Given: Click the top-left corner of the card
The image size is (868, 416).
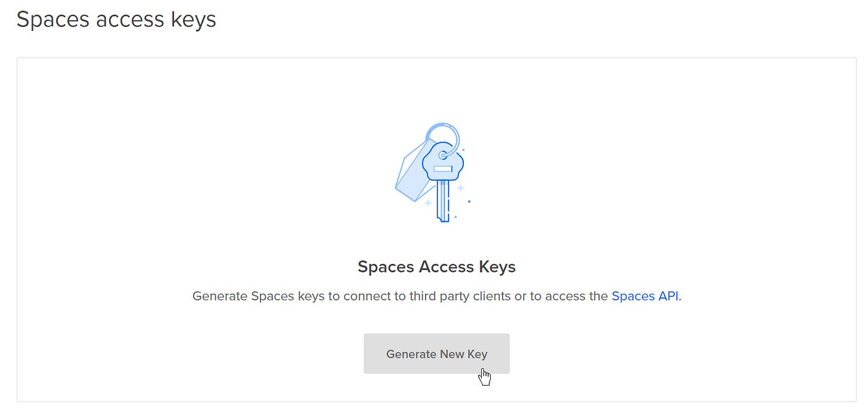Looking at the screenshot, I should pos(19,58).
